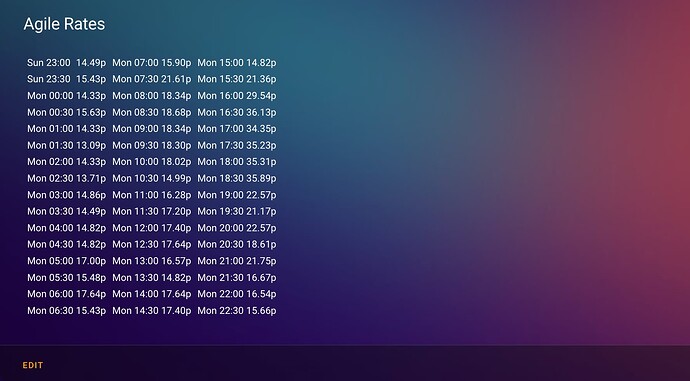
Task: Select the Mon 13:30 14.82p rate
Action: pos(152,278)
